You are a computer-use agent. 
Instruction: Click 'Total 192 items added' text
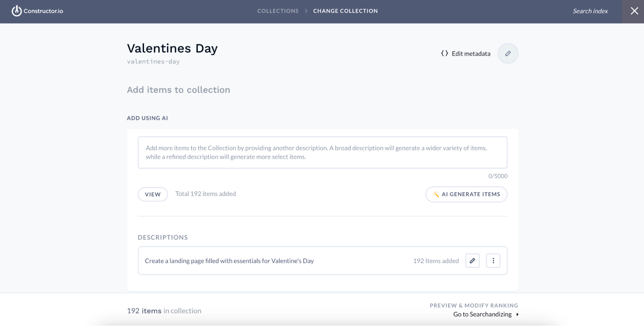coord(206,194)
